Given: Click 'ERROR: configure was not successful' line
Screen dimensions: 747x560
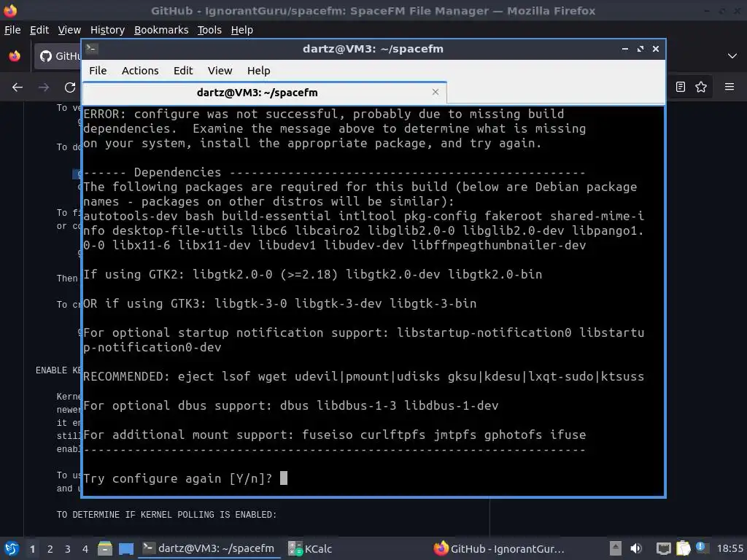Looking at the screenshot, I should point(323,114).
